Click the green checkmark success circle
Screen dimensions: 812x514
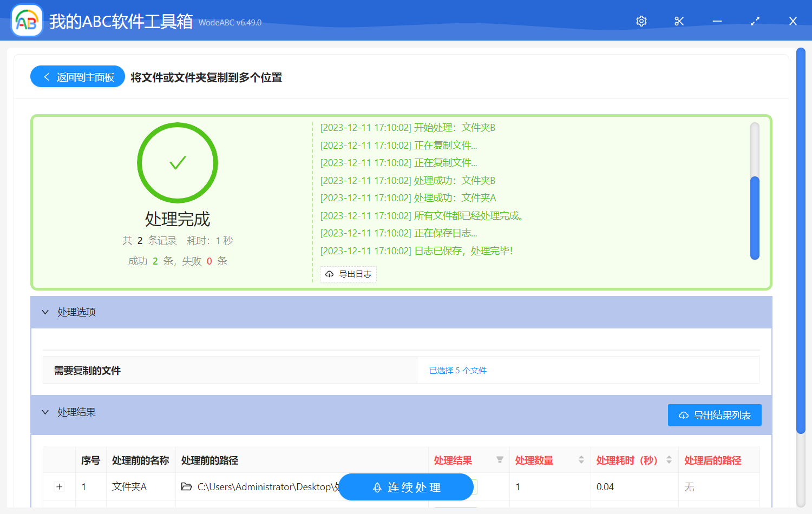[178, 162]
